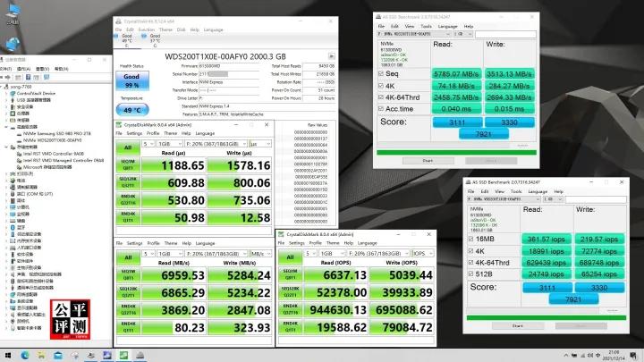This screenshot has width=644, height=362.
Task: Open Tools menu in upper AS SSD window
Action: [426, 26]
